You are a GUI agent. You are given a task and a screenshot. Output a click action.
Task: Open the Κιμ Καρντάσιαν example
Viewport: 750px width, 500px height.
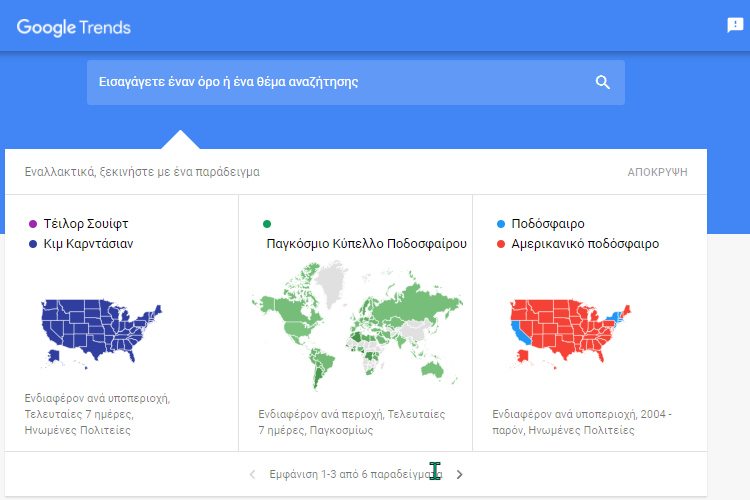pyautogui.click(x=89, y=243)
